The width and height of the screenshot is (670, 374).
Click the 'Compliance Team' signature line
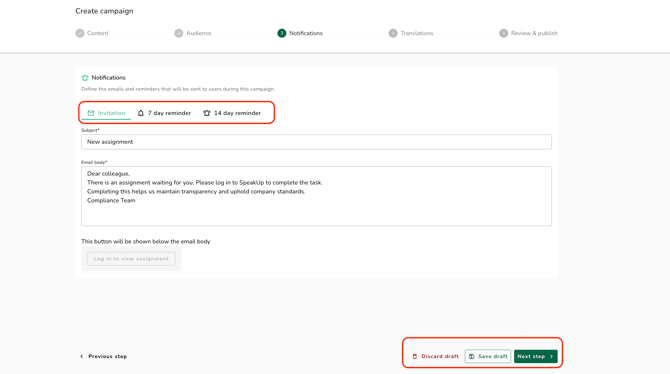tap(111, 200)
